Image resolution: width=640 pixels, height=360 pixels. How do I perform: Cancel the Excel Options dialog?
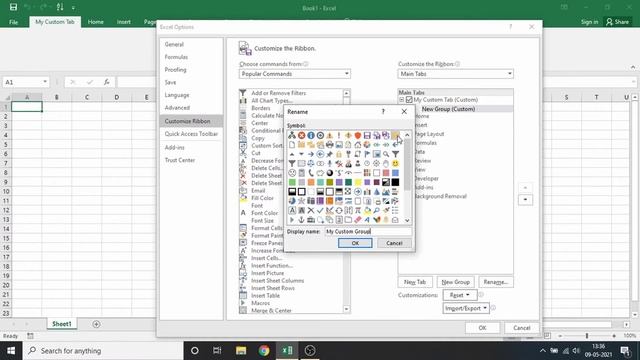(522, 328)
